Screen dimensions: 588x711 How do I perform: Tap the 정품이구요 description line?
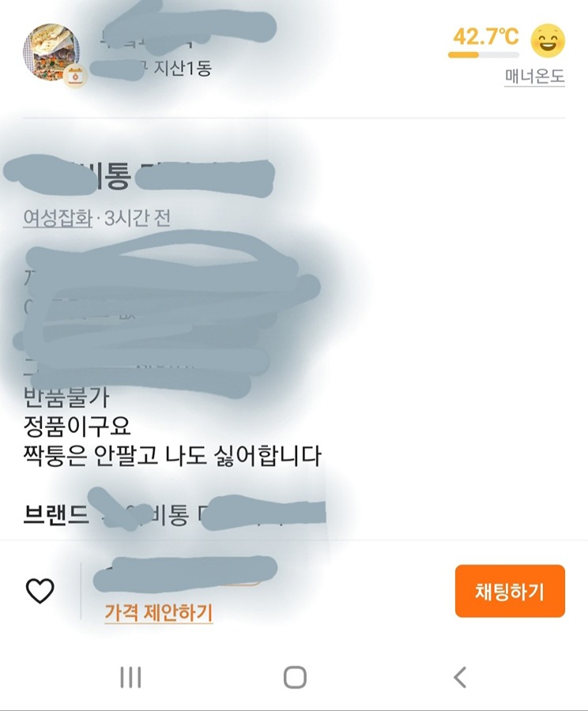[77, 427]
